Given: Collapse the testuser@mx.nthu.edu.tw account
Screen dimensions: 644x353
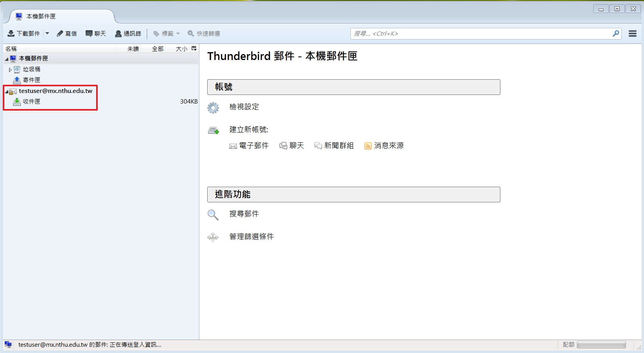Looking at the screenshot, I should tap(7, 91).
